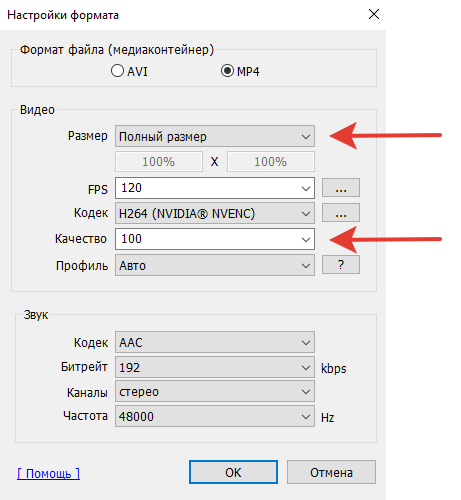The image size is (461, 500).
Task: Click the Отмена cancel button
Action: 331,472
